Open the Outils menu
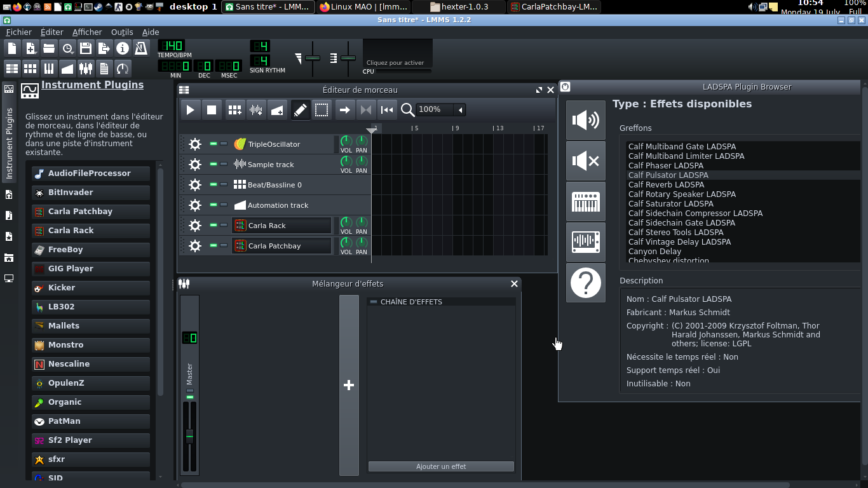 pyautogui.click(x=122, y=32)
